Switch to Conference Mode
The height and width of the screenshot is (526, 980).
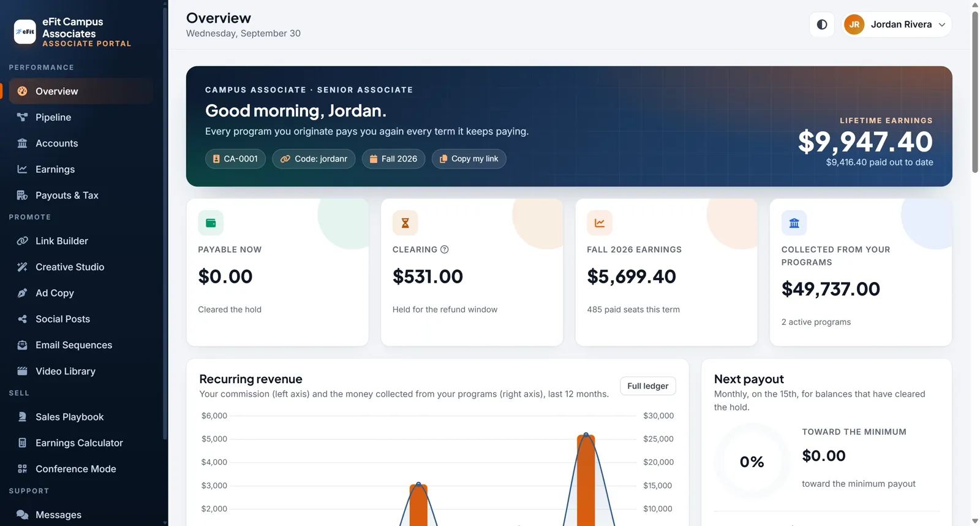(81, 469)
